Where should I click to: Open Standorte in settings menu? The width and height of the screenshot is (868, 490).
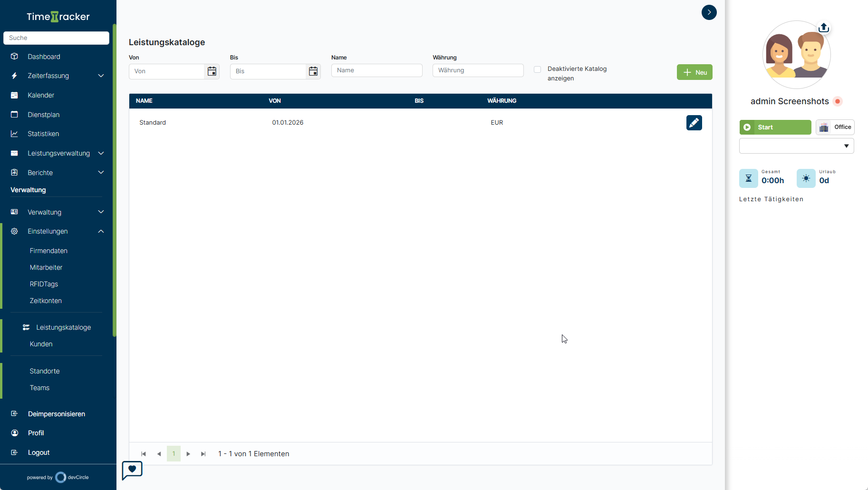click(45, 371)
